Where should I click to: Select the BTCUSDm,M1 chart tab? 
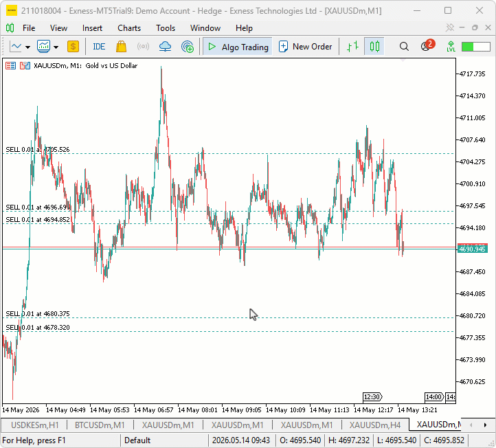pos(100,425)
